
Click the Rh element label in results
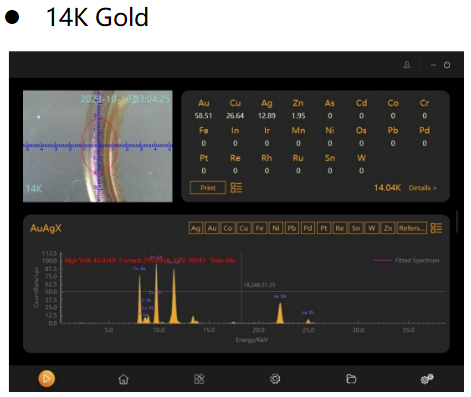pyautogui.click(x=267, y=158)
